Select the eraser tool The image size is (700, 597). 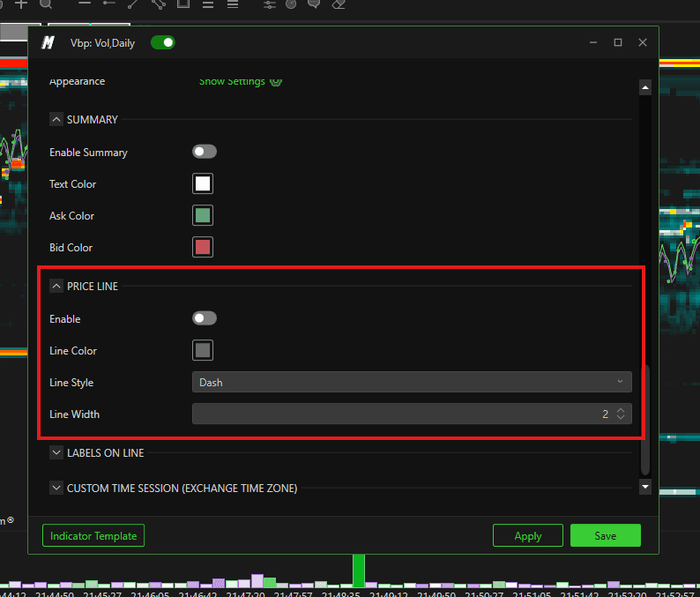pyautogui.click(x=339, y=4)
